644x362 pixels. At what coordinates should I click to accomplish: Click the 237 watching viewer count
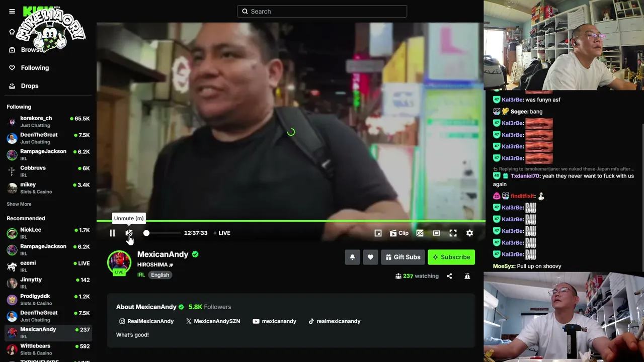[x=417, y=276]
